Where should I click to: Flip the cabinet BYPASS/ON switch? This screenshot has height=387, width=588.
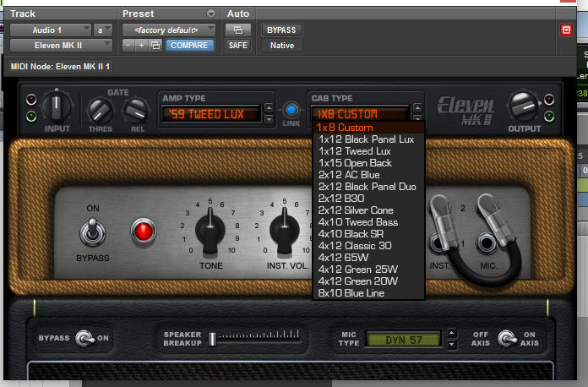[84, 338]
